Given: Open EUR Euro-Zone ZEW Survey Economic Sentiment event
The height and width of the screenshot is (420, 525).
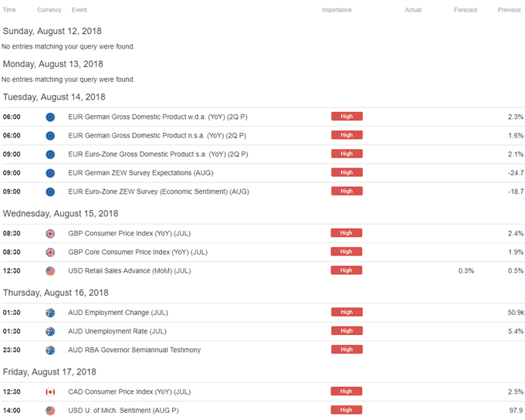Looking at the screenshot, I should pos(159,192).
